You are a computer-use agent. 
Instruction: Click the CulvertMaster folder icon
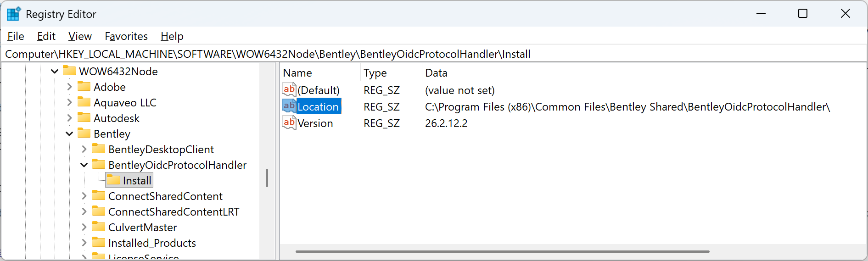[x=99, y=227]
